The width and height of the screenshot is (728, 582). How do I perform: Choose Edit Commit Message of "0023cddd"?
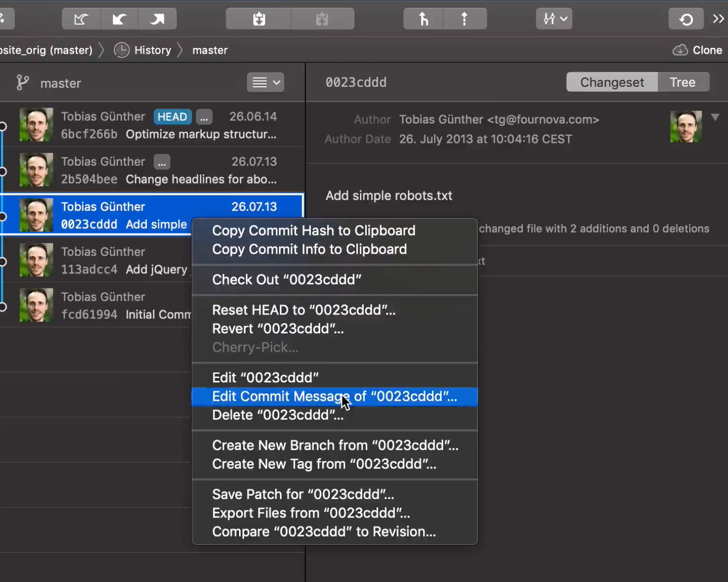click(334, 396)
